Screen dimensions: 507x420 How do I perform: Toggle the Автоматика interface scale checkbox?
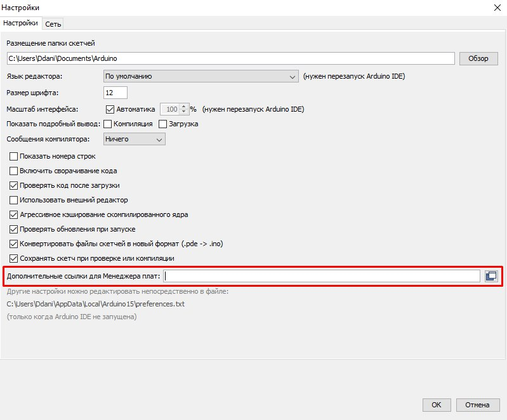[110, 109]
